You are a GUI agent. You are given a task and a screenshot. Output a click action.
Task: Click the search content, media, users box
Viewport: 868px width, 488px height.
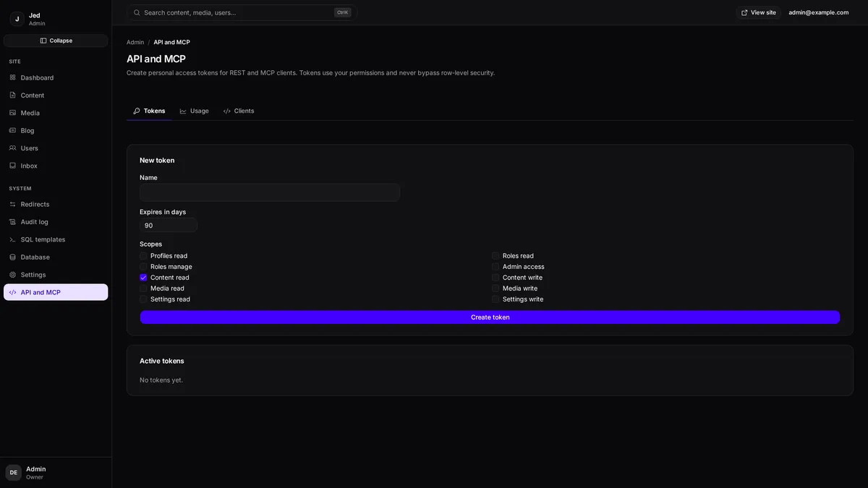pyautogui.click(x=242, y=12)
